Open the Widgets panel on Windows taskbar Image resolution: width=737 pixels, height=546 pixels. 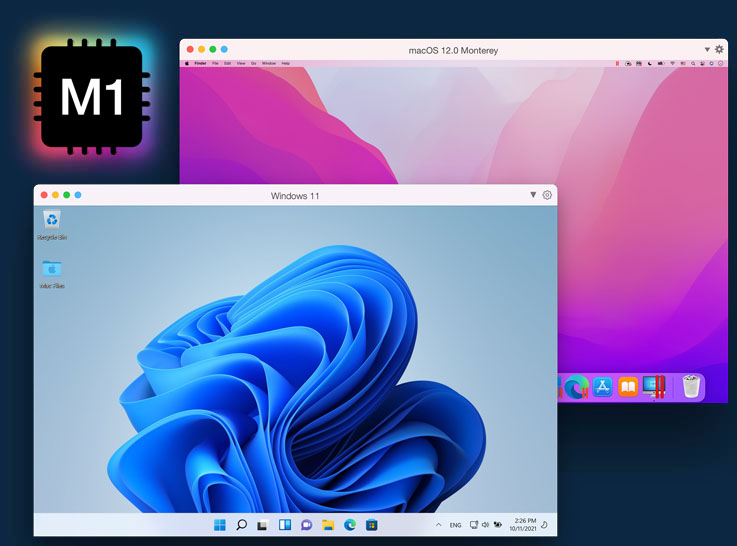pyautogui.click(x=284, y=525)
